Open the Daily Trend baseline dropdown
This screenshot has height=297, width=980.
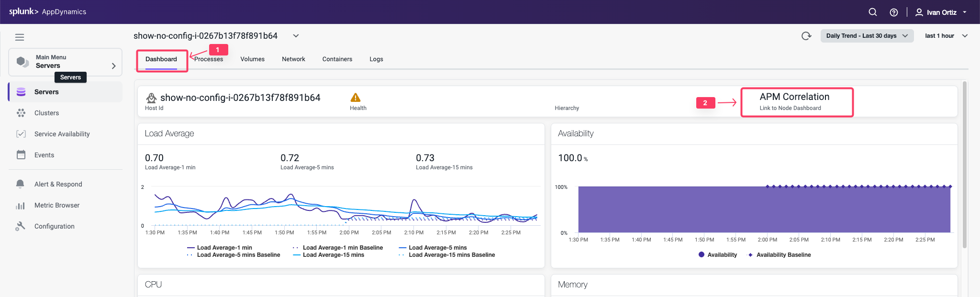point(867,36)
